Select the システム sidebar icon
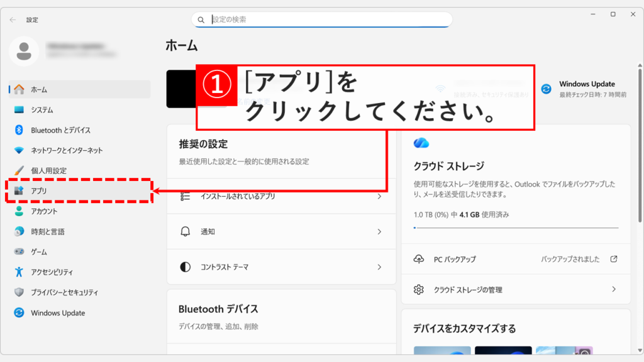The image size is (644, 362). coord(18,109)
